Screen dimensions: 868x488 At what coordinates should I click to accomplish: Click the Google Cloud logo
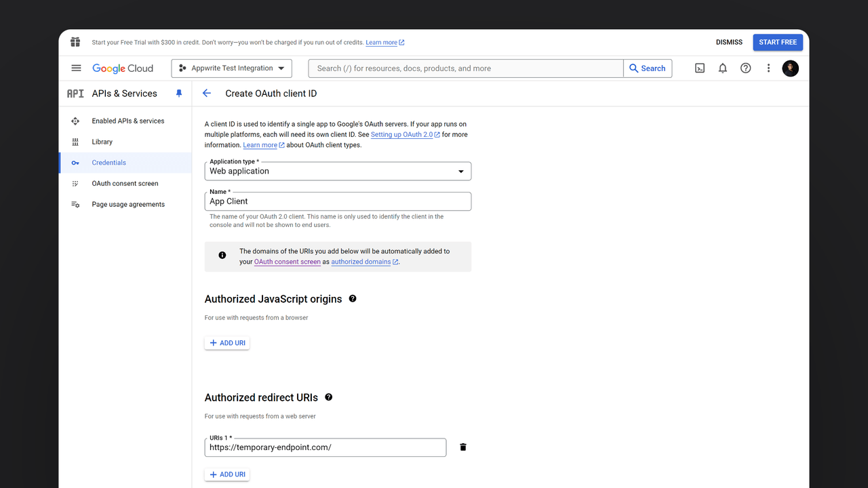(123, 68)
